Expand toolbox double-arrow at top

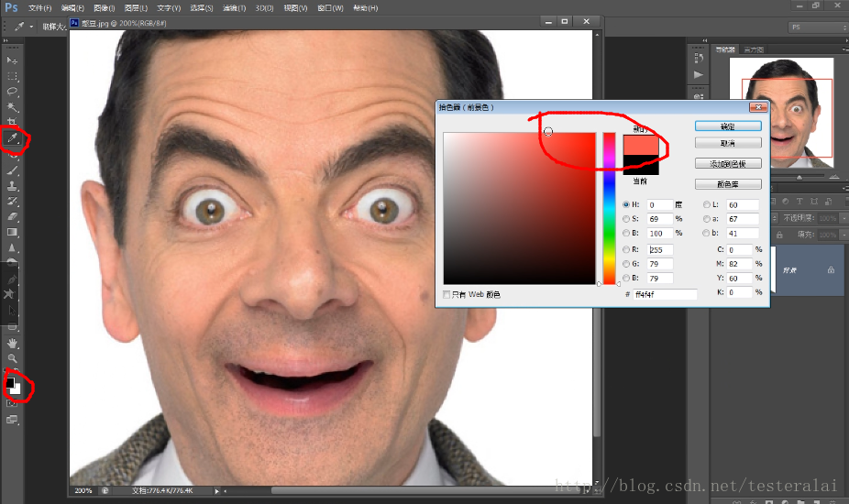(6, 40)
